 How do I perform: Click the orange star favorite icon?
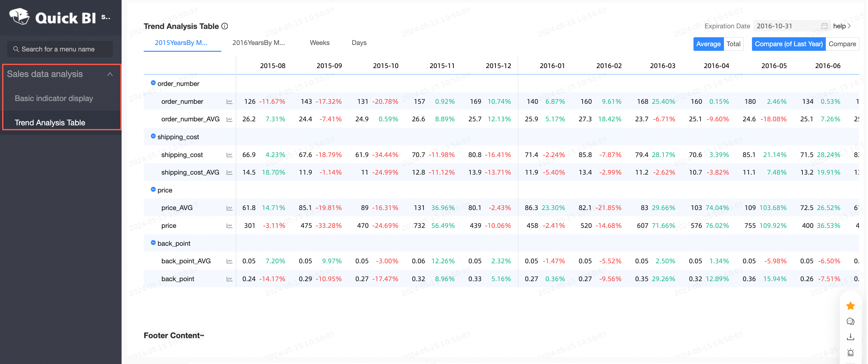850,306
